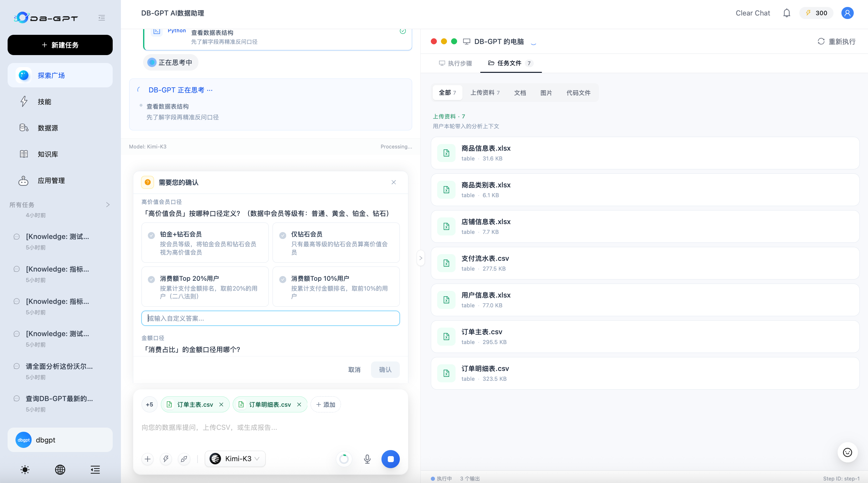Open the 店铺信息表.xlsx file
868x483 pixels.
[645, 226]
